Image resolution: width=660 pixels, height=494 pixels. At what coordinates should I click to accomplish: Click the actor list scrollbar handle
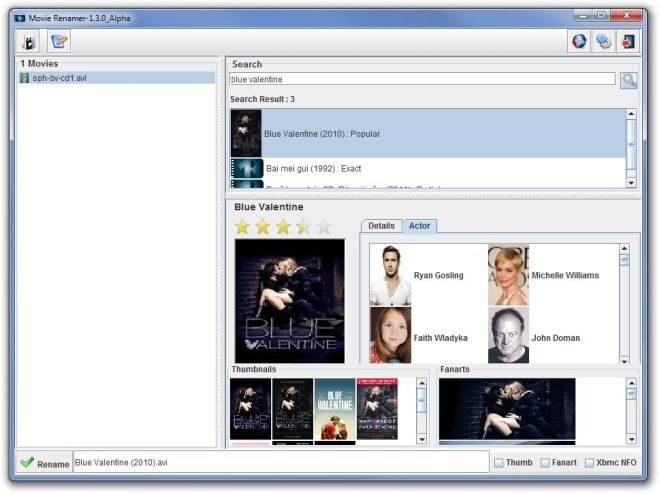tap(624, 260)
